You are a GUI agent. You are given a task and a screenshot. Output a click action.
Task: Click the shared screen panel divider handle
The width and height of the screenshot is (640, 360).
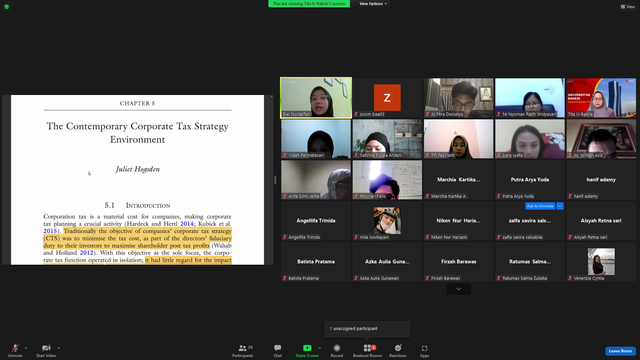tap(275, 180)
